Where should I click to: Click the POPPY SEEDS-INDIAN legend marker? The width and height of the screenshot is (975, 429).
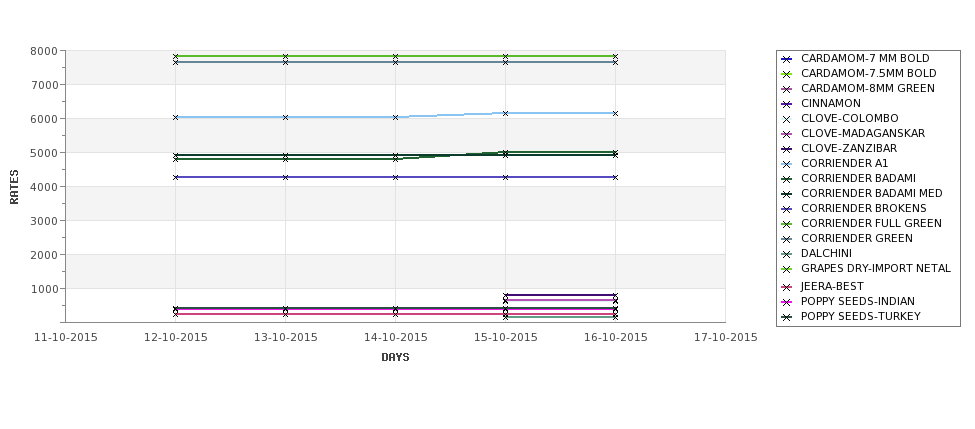click(x=786, y=302)
